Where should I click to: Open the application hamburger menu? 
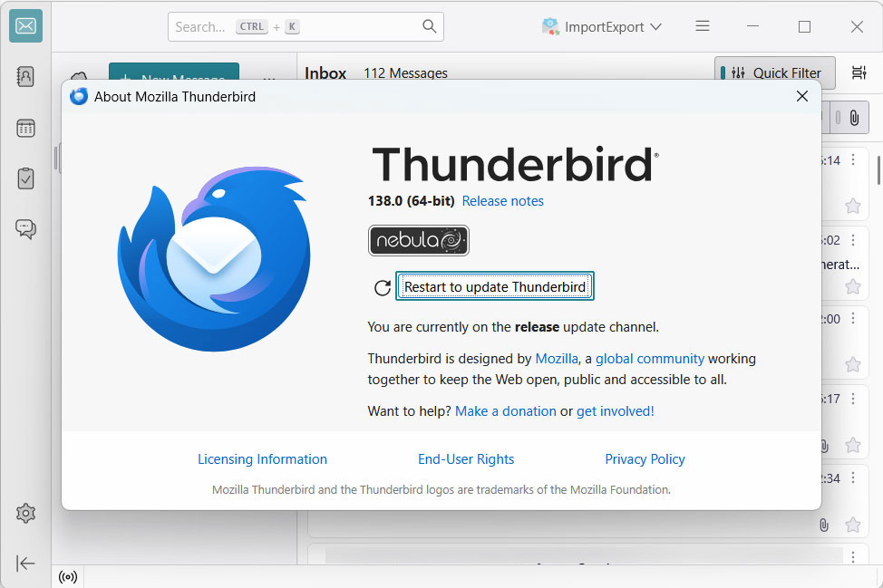pyautogui.click(x=702, y=25)
